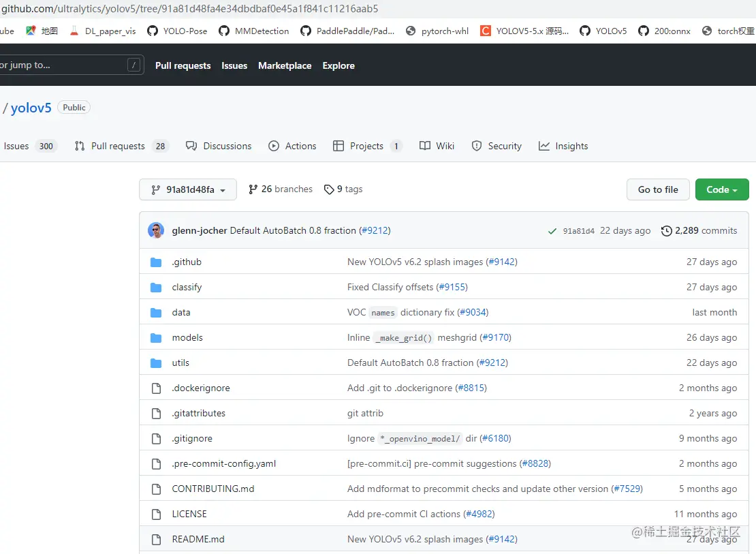Click the slash shortcut key icon in search box
756x554 pixels.
coord(133,65)
